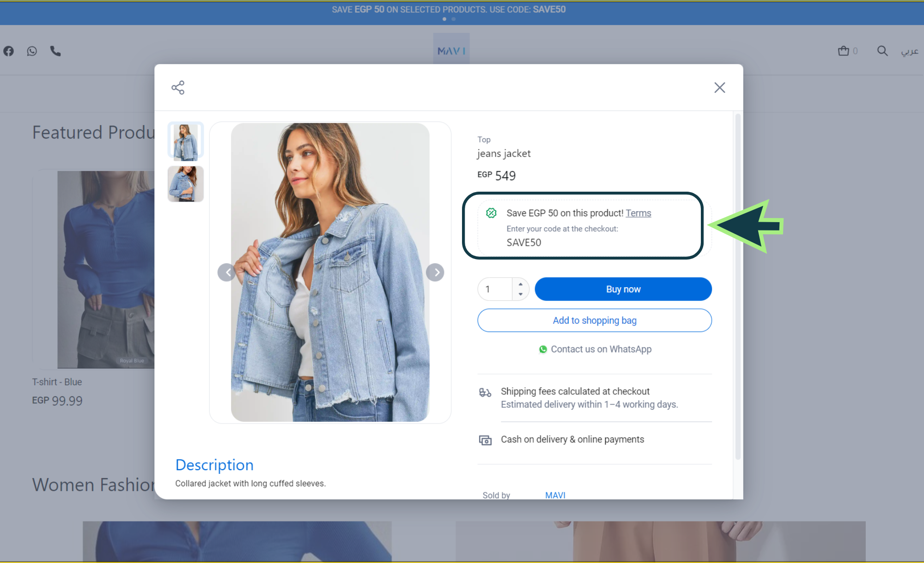Image resolution: width=924 pixels, height=563 pixels.
Task: Click the WhatsApp icon in header
Action: click(32, 51)
